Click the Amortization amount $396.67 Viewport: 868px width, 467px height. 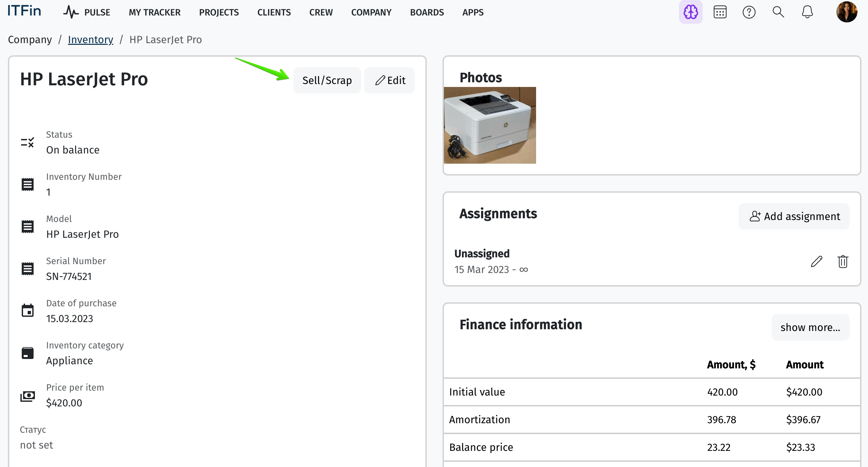pyautogui.click(x=803, y=420)
